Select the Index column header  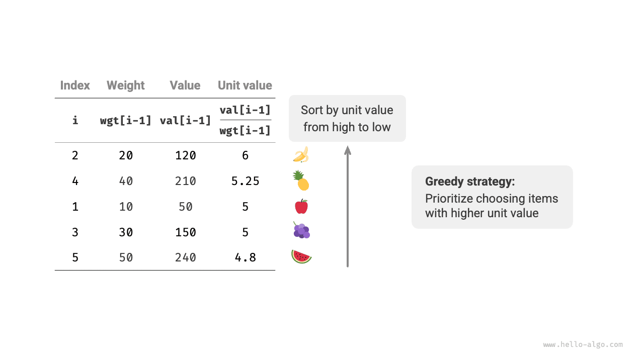[x=75, y=85]
